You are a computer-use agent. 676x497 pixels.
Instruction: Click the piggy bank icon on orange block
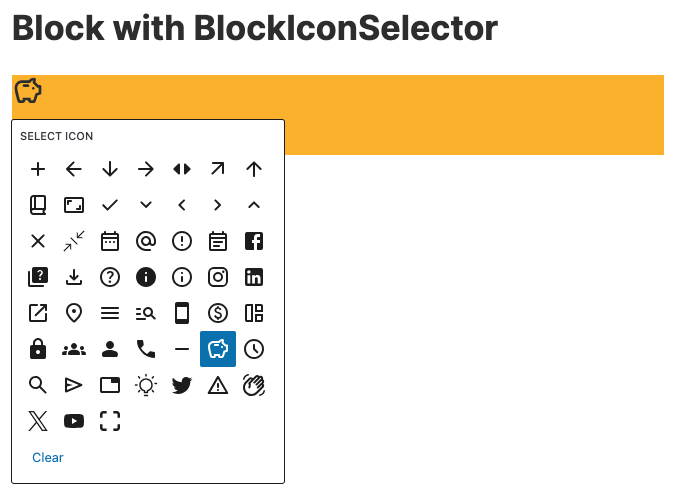coord(28,91)
